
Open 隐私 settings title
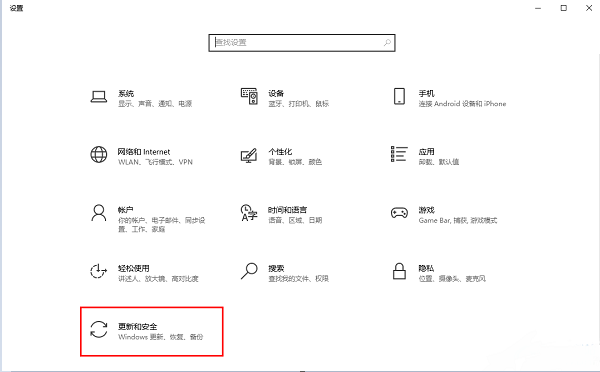coord(426,268)
